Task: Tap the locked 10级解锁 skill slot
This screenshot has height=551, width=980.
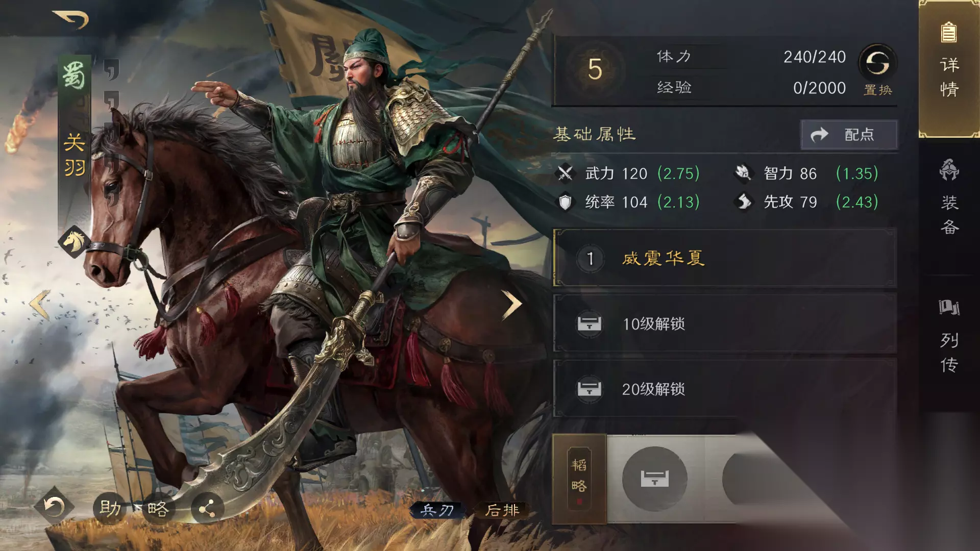Action: coord(725,323)
